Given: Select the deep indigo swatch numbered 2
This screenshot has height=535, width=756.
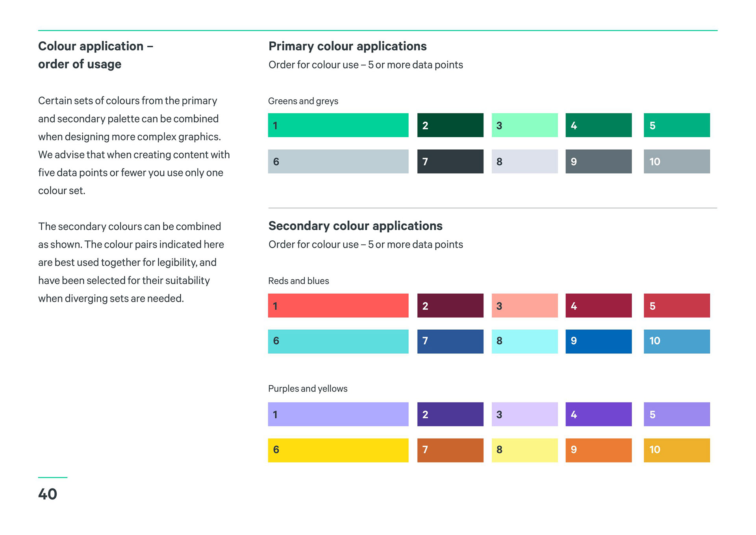Looking at the screenshot, I should [x=450, y=414].
